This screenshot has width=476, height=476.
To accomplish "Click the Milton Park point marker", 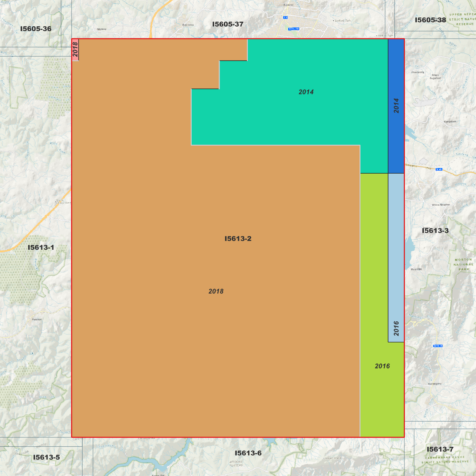I will coord(377,36).
